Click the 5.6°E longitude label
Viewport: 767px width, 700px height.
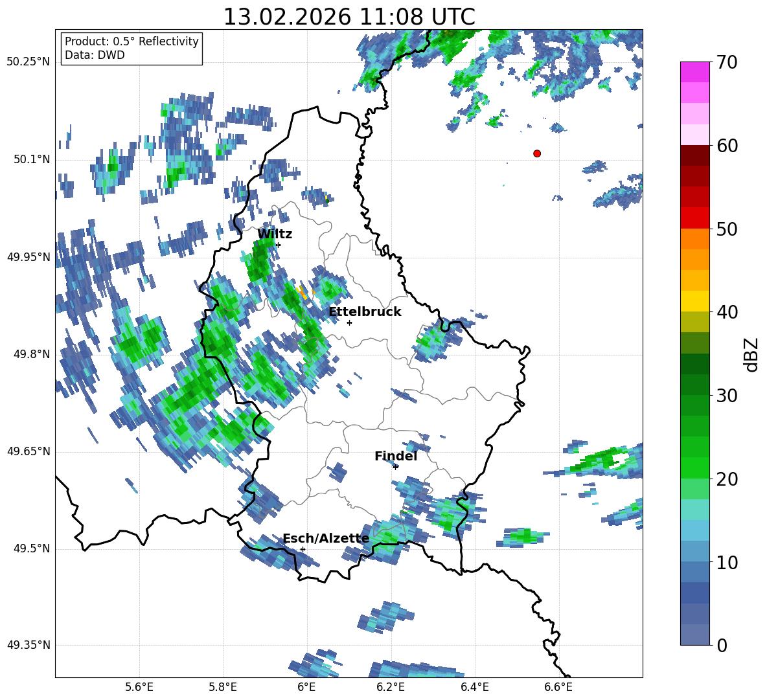pos(139,687)
